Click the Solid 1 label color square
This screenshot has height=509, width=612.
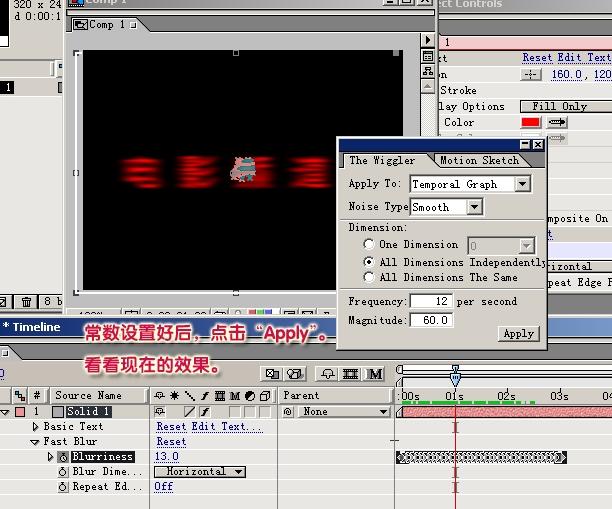click(x=20, y=411)
